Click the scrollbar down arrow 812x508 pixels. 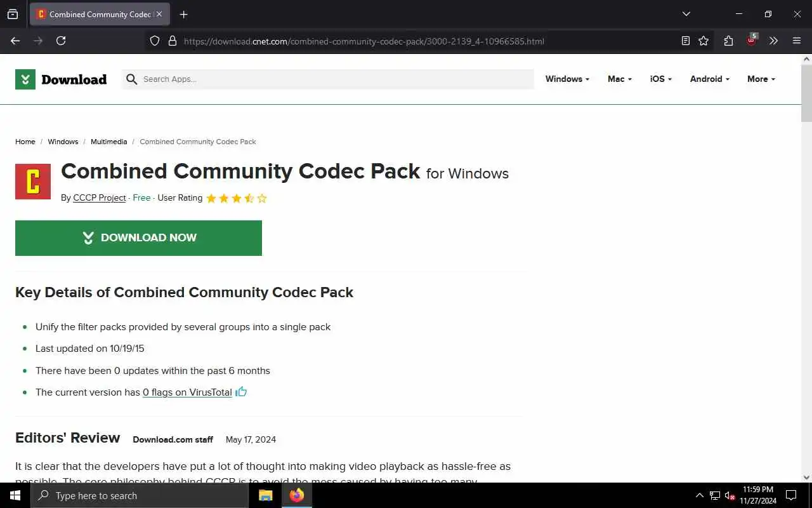tap(806, 478)
